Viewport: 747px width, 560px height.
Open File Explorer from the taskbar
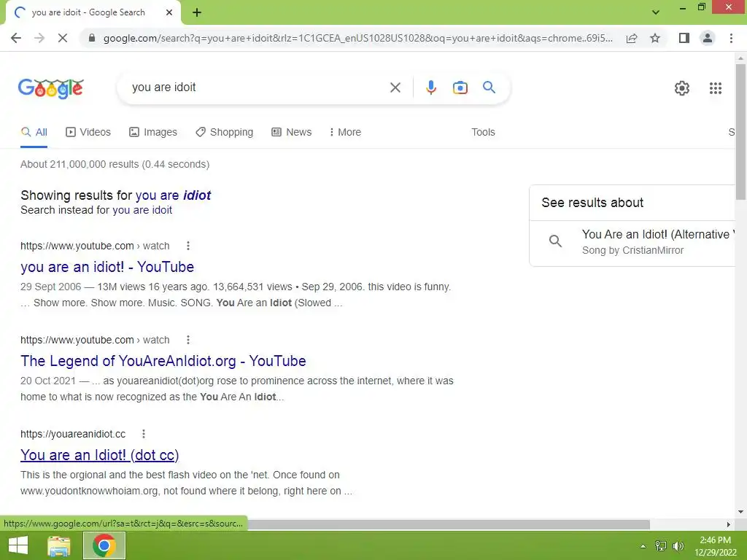coord(59,545)
